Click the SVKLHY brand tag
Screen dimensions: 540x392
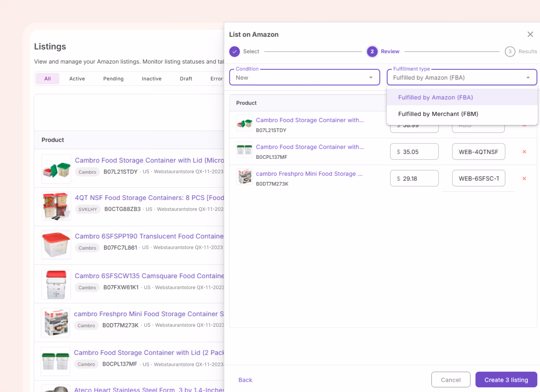88,209
